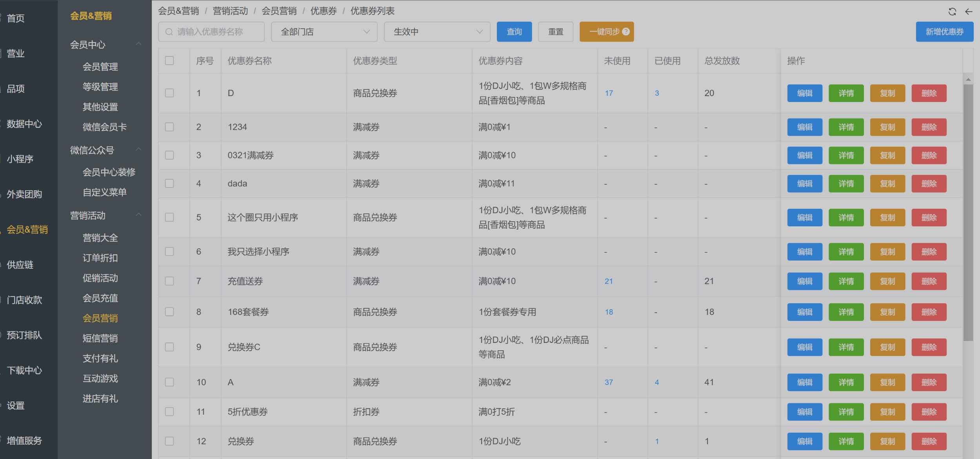Open 营业 in main navigation
Screen dimensions: 980x459
[x=16, y=54]
